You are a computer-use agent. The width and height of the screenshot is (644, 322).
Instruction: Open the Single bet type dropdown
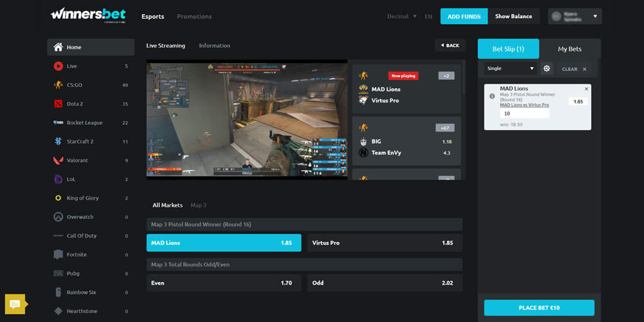[511, 69]
